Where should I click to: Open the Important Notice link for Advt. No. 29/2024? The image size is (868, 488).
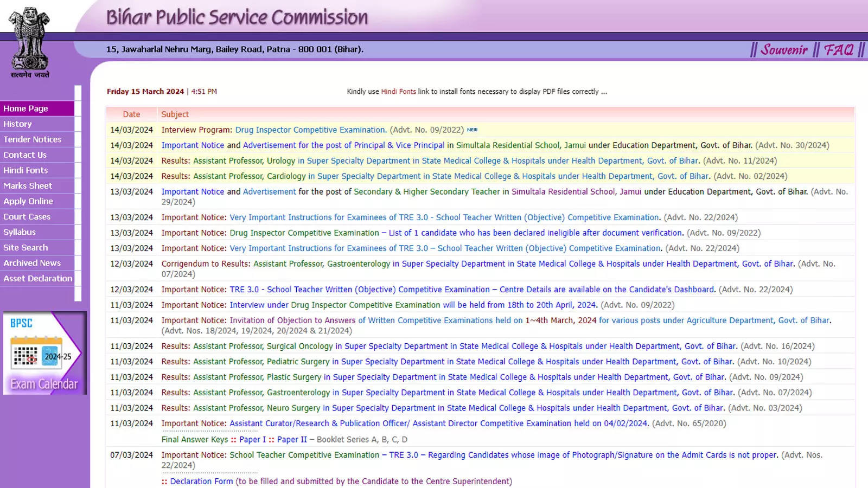pos(193,192)
